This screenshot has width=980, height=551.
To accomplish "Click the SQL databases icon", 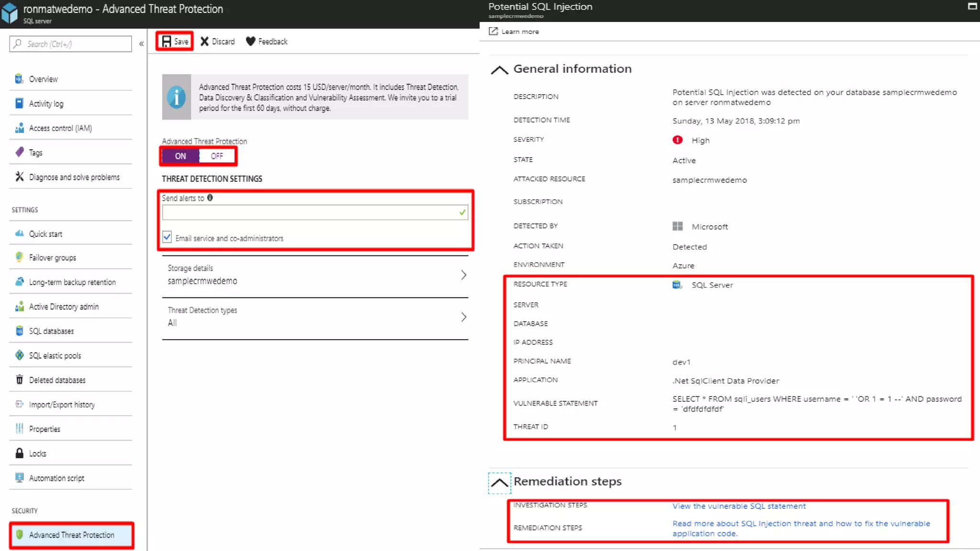I will (19, 331).
